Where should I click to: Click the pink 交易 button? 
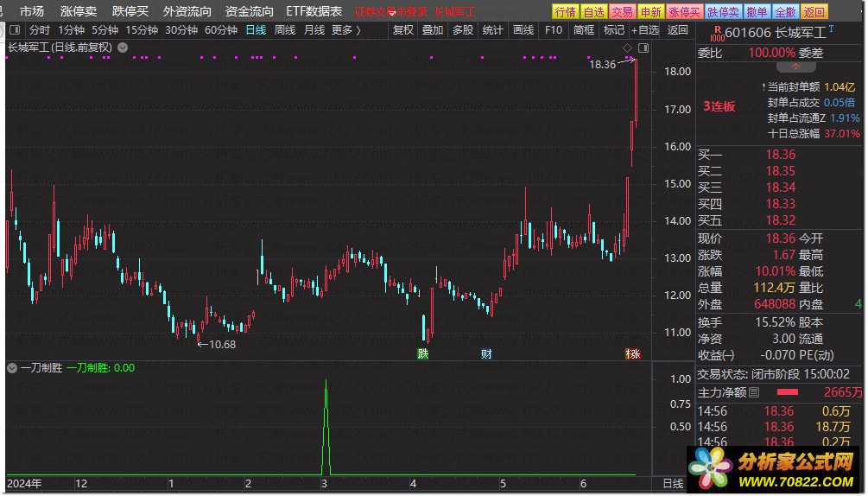(622, 11)
